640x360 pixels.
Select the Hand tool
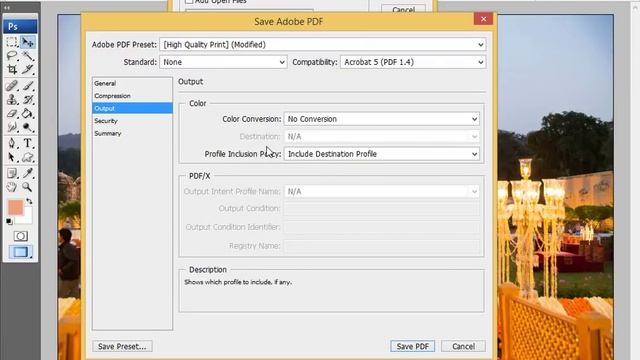[x=12, y=187]
